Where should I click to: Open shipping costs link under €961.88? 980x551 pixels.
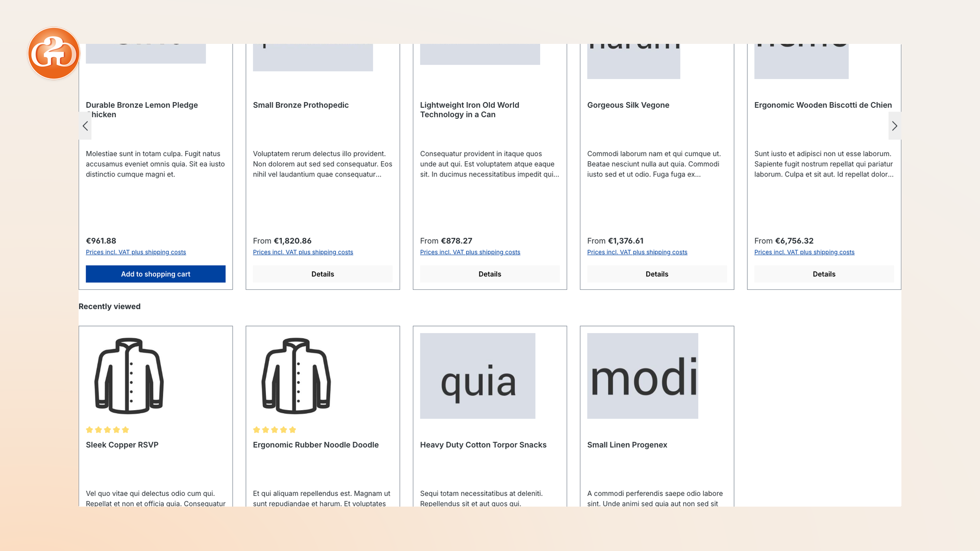coord(136,252)
